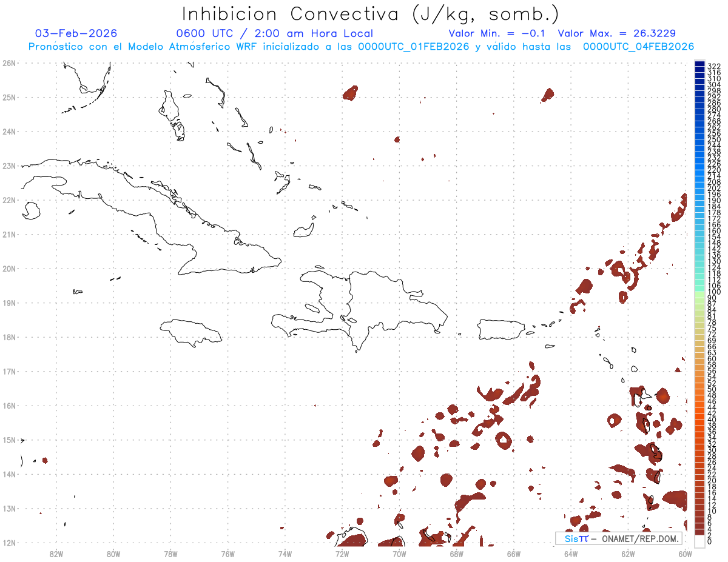This screenshot has width=728, height=562.
Task: Select the "Valor Max. = 26.3229" readout
Action: pos(616,33)
